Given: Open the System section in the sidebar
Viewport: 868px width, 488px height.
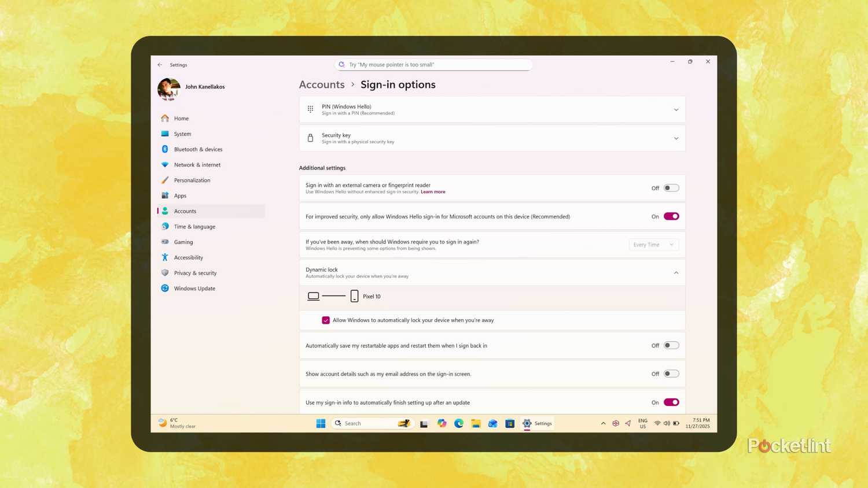Looking at the screenshot, I should pyautogui.click(x=182, y=134).
